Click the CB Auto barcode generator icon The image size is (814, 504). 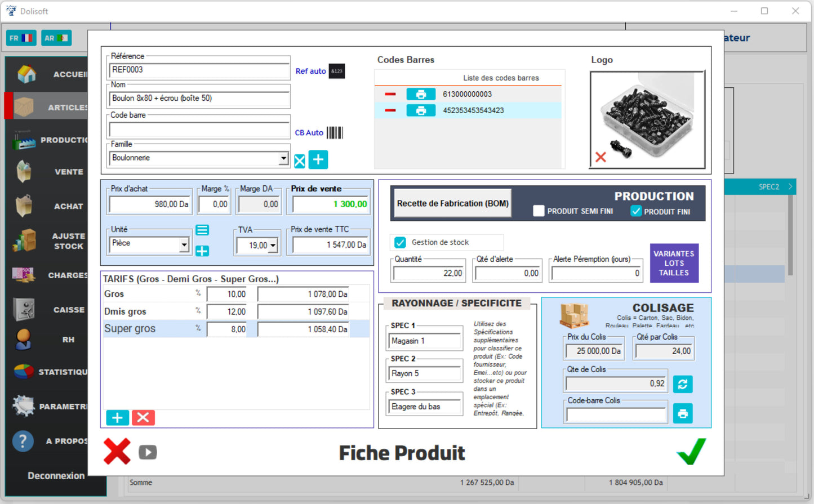click(335, 132)
